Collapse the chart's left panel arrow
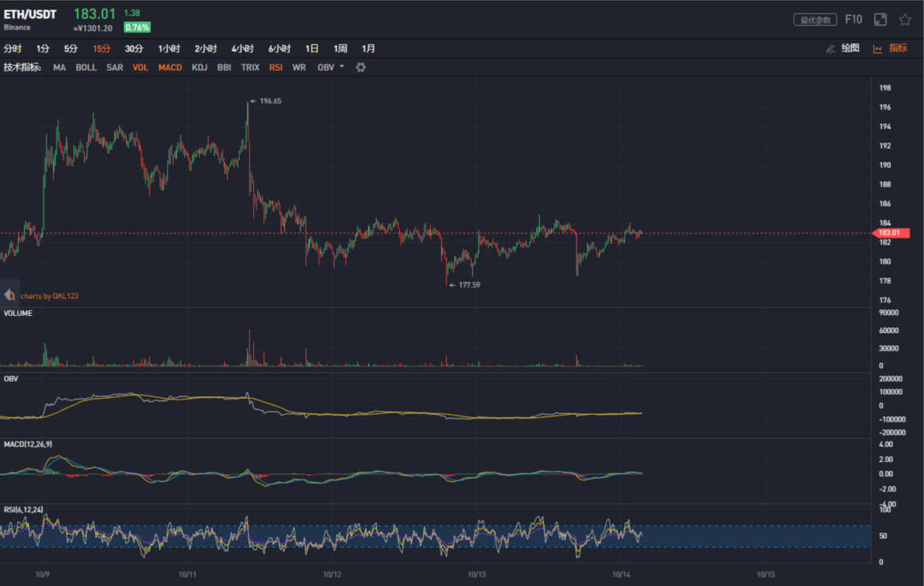Viewport: 924px width, 586px height. click(x=10, y=295)
